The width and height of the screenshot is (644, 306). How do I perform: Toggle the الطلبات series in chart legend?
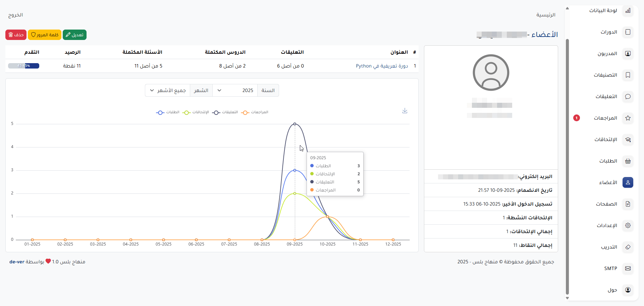168,112
